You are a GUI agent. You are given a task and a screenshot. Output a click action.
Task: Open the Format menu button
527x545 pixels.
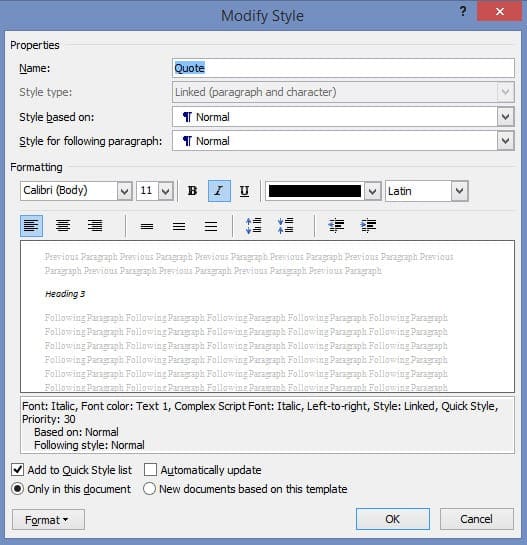pyautogui.click(x=48, y=520)
